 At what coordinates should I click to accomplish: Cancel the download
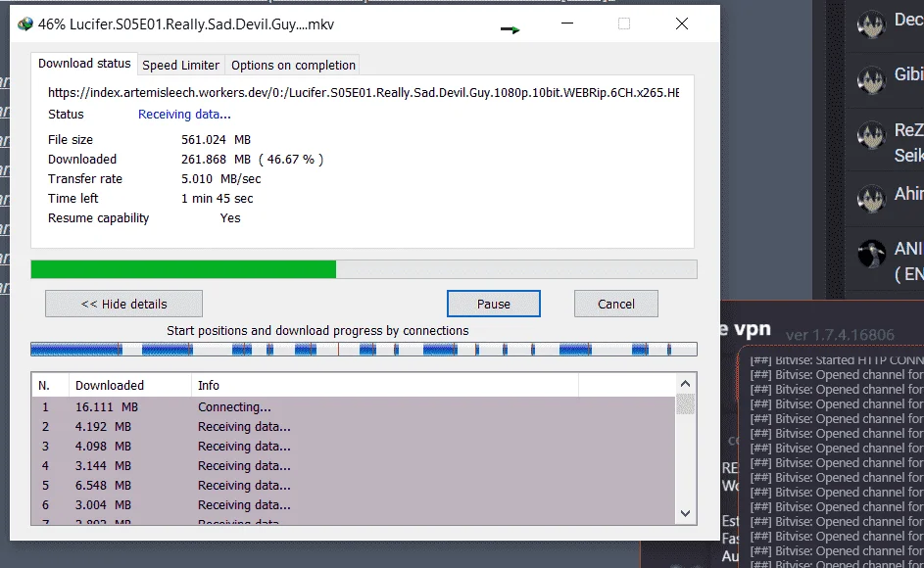[615, 304]
